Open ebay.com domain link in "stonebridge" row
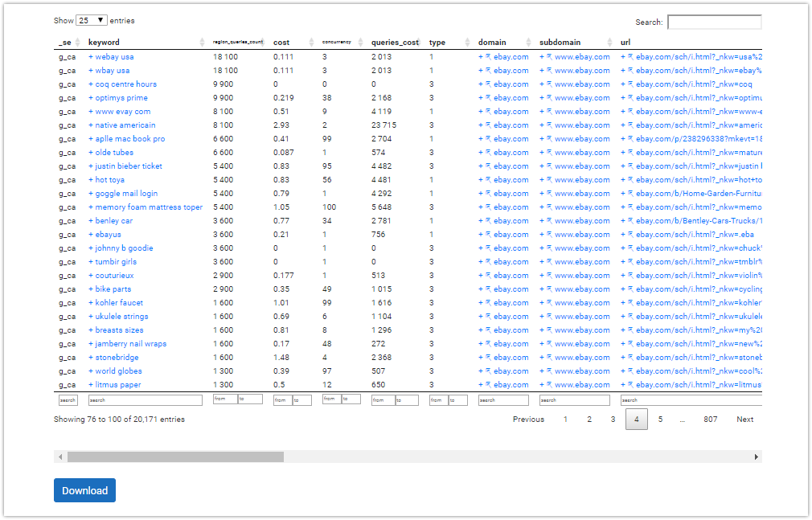This screenshot has width=812, height=520. click(511, 358)
